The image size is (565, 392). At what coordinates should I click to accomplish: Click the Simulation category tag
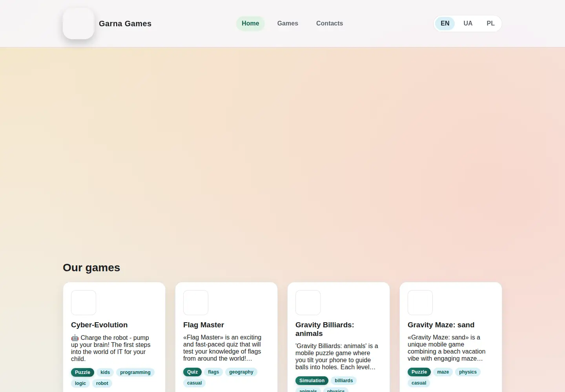pyautogui.click(x=312, y=381)
